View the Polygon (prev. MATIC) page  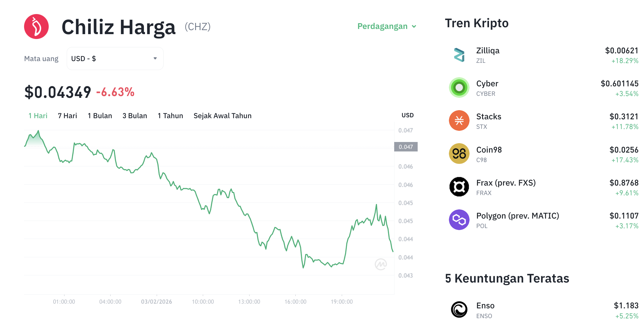coord(517,216)
